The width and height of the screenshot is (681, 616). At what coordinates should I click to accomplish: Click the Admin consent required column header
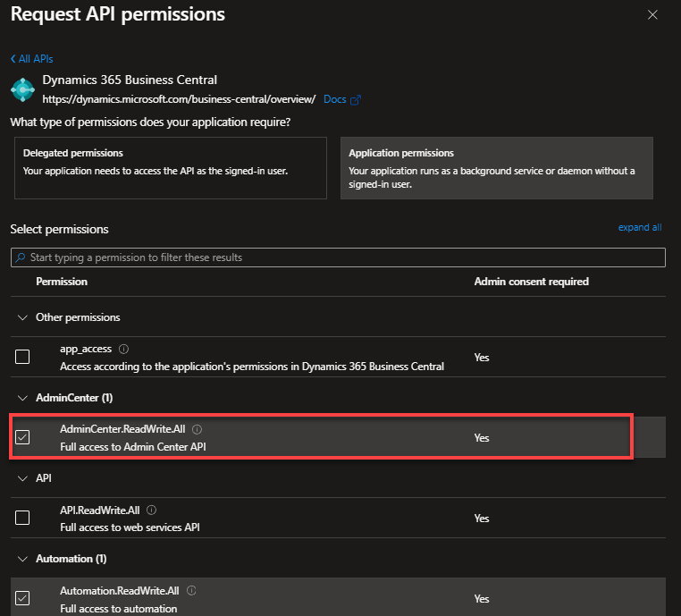click(531, 282)
